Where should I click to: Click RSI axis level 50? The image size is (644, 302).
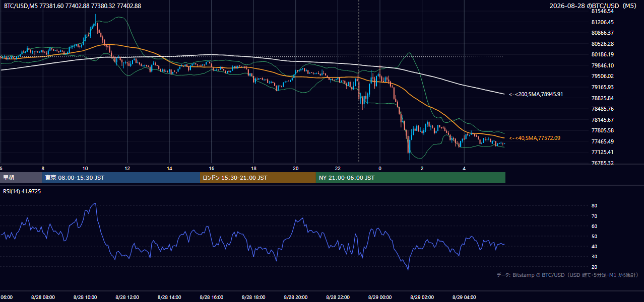tap(595, 236)
